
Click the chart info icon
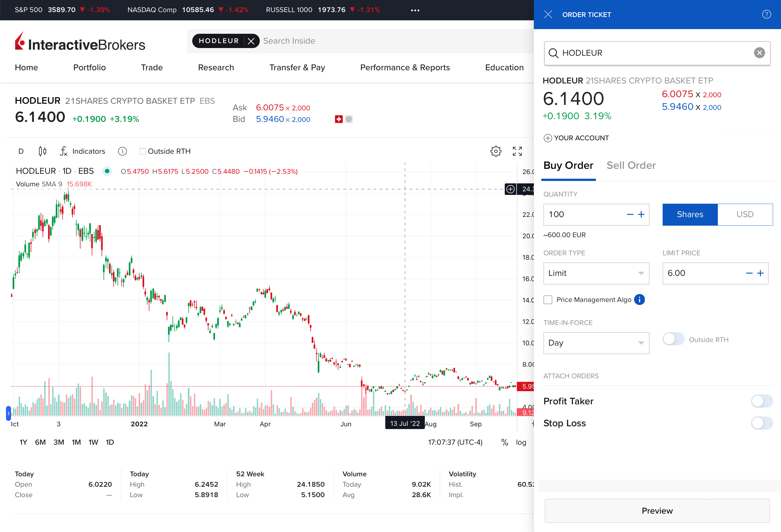(x=122, y=151)
